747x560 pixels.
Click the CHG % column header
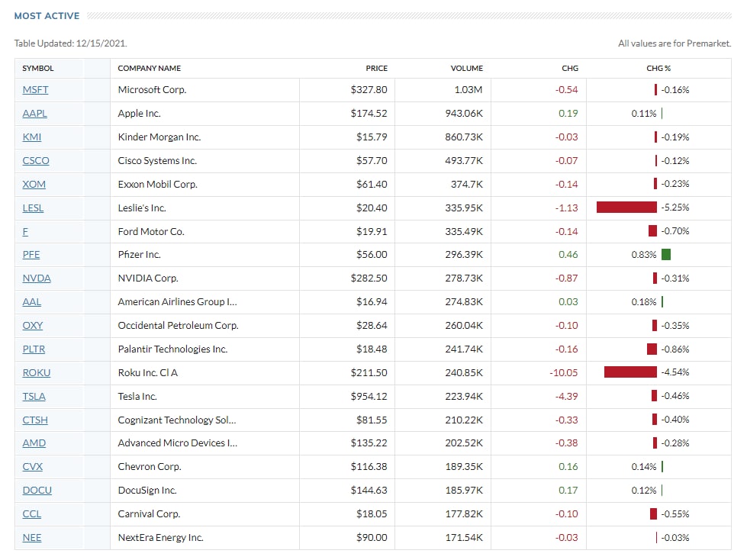[658, 68]
